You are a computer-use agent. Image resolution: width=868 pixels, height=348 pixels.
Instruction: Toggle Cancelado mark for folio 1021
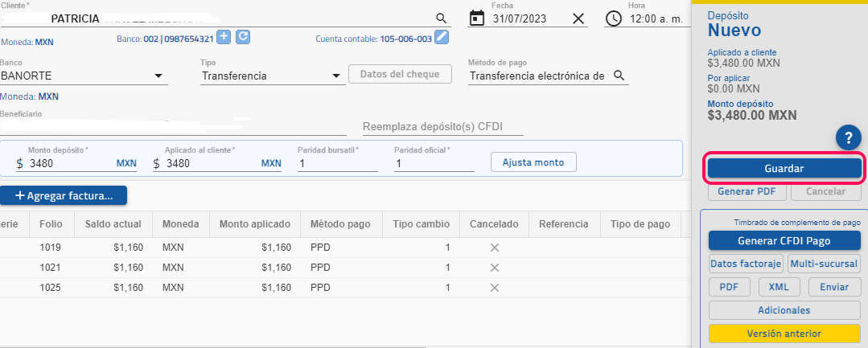[495, 268]
